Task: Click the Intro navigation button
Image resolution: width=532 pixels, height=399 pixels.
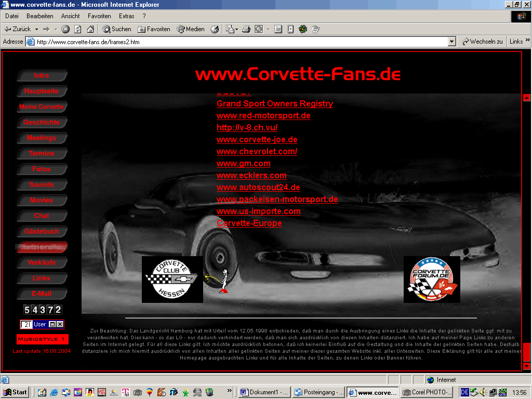Action: point(42,76)
